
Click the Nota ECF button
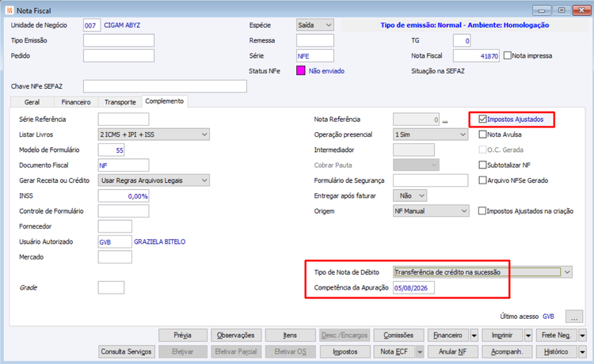coord(394,351)
